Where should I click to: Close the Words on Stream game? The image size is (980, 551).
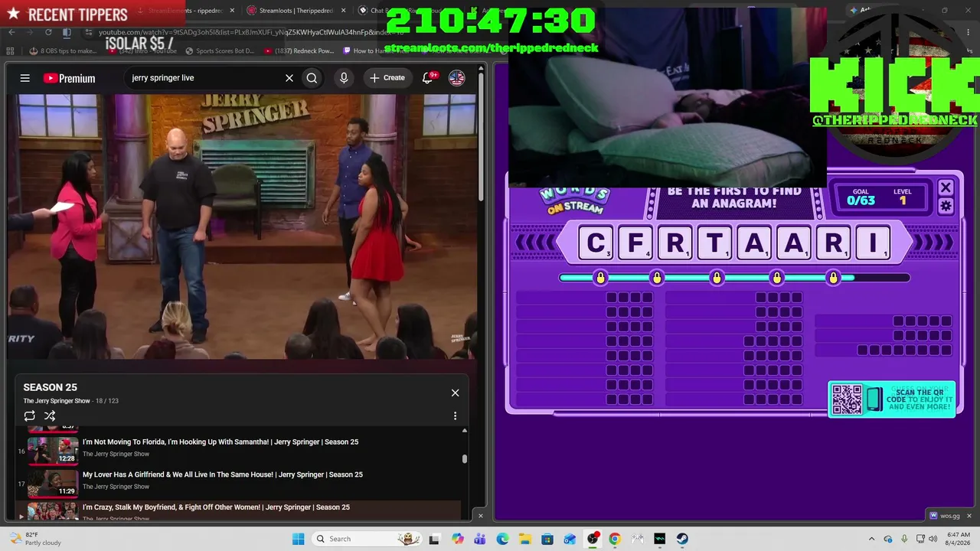pos(946,187)
